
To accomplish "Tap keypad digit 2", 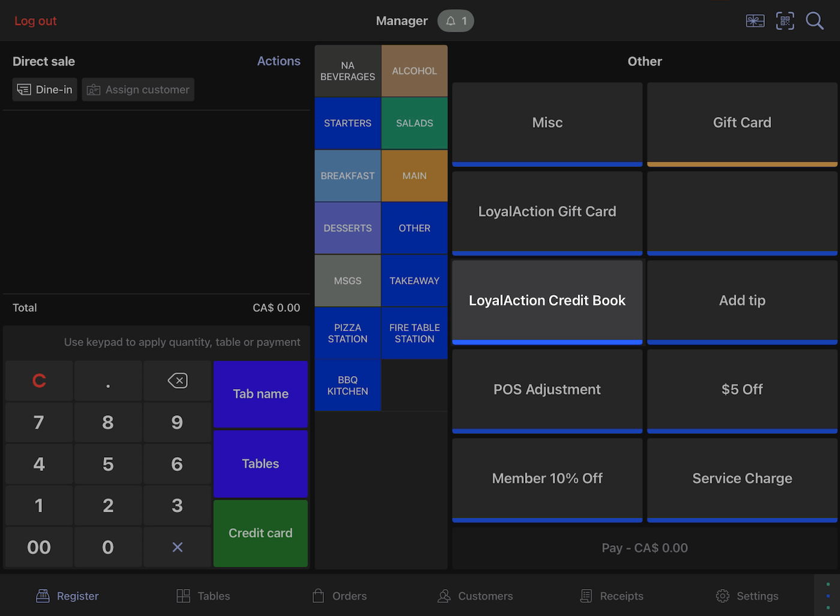I will click(x=108, y=506).
